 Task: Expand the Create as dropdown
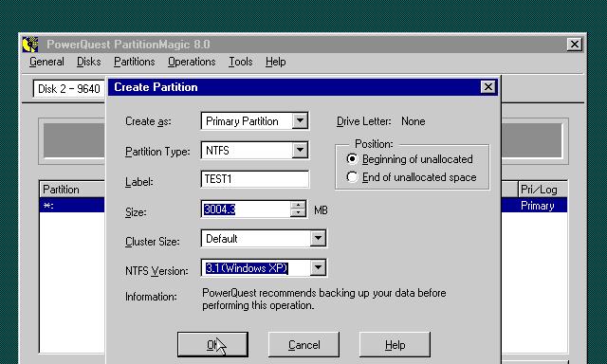point(300,121)
